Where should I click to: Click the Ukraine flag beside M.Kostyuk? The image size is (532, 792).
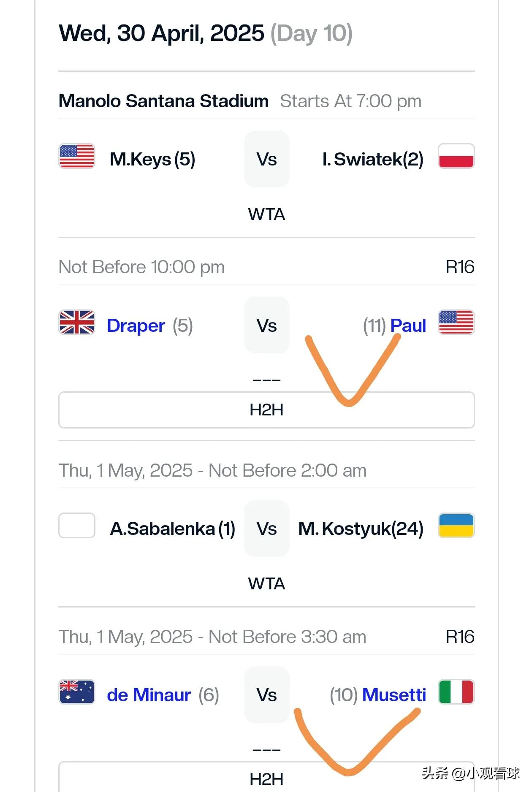[x=456, y=525]
